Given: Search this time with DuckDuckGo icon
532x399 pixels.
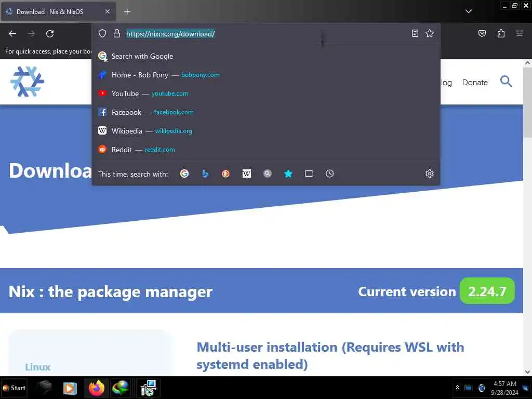Looking at the screenshot, I should [225, 174].
